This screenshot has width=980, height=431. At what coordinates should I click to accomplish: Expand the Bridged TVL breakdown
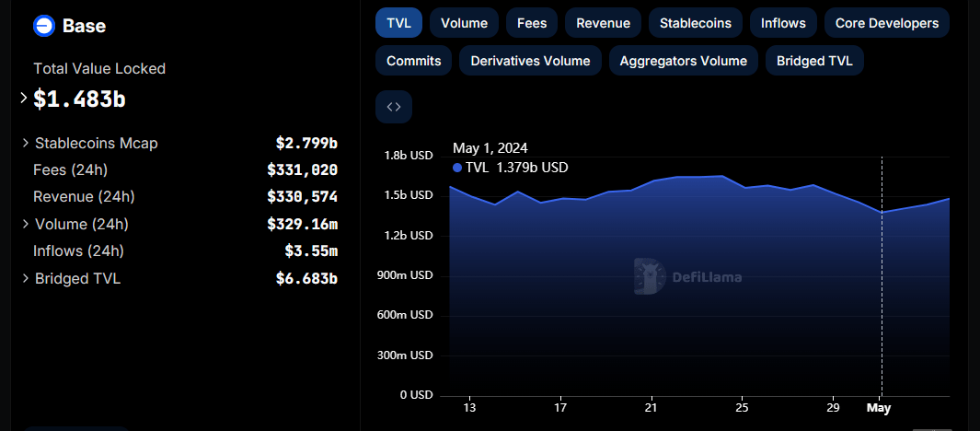click(x=26, y=278)
